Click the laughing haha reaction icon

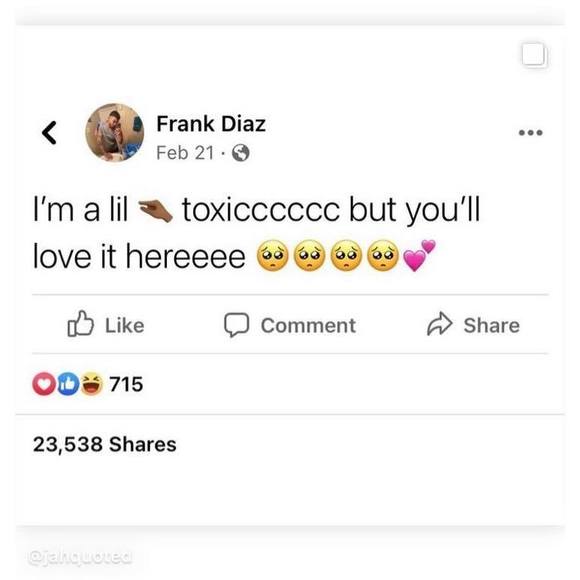point(91,384)
